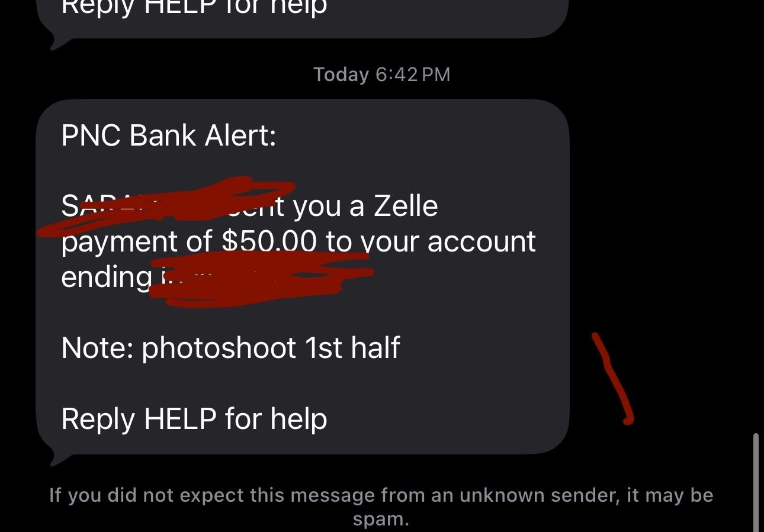The image size is (764, 532).
Task: Select the word "Zelle" in the alert
Action: tap(406, 207)
